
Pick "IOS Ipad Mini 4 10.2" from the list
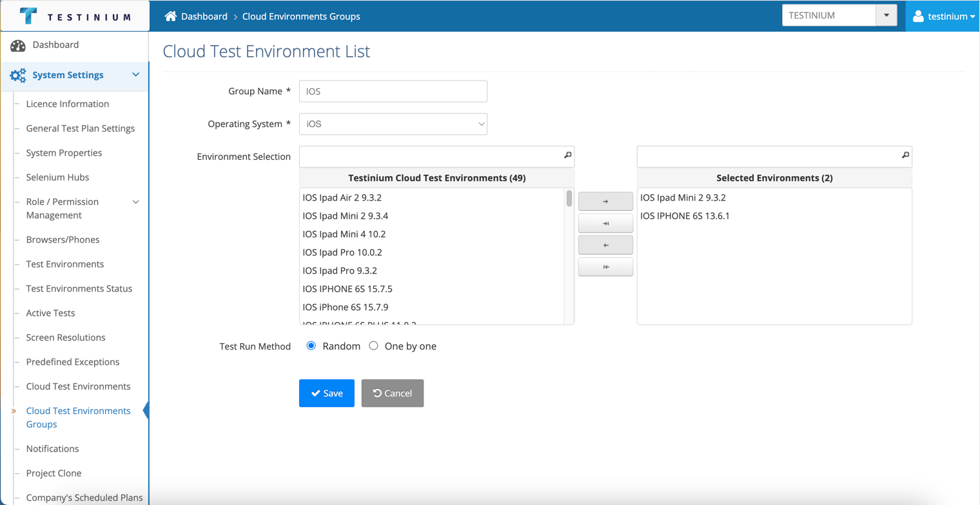click(x=431, y=234)
